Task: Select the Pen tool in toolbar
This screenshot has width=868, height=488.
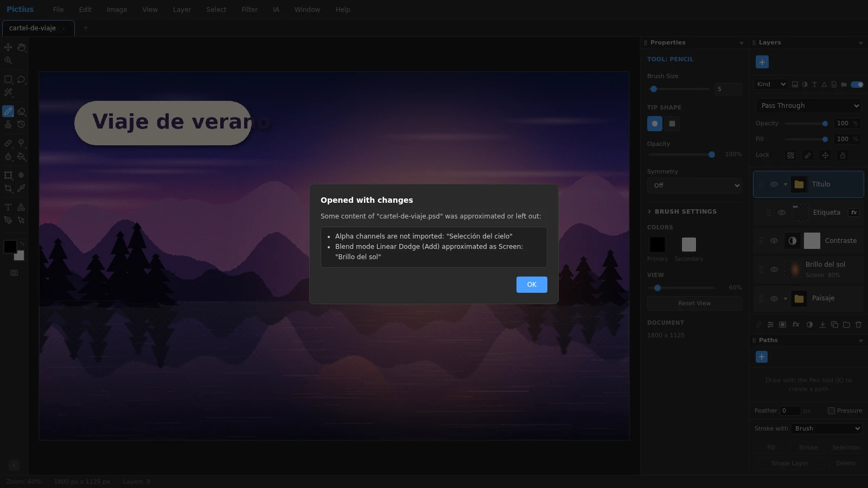Action: click(8, 220)
